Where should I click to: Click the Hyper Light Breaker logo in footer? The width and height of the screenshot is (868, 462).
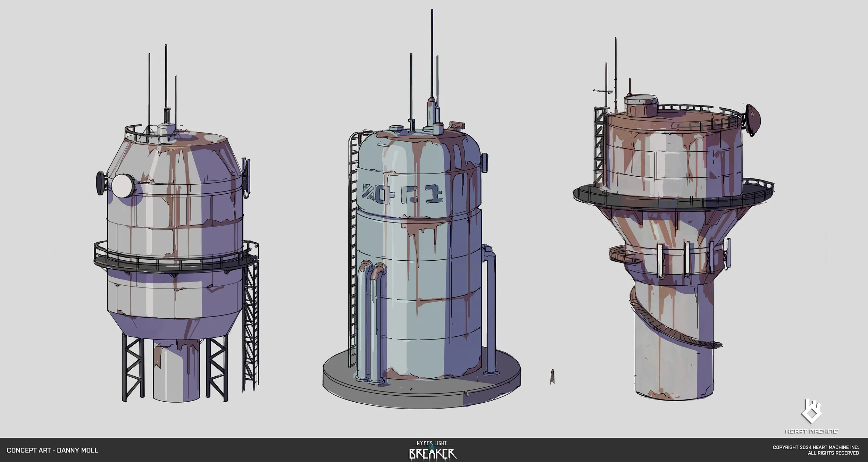[x=433, y=450]
